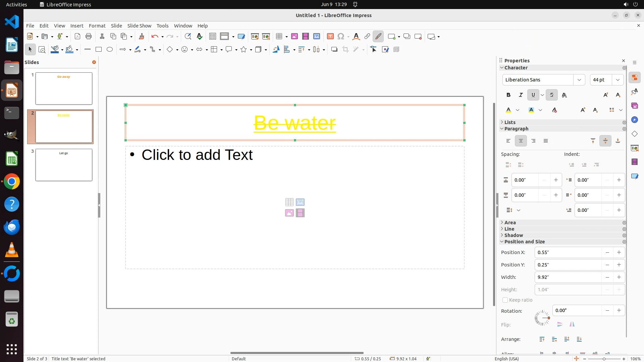The height and width of the screenshot is (362, 644).
Task: Toggle Strikethrough formatting button
Action: pos(551,95)
